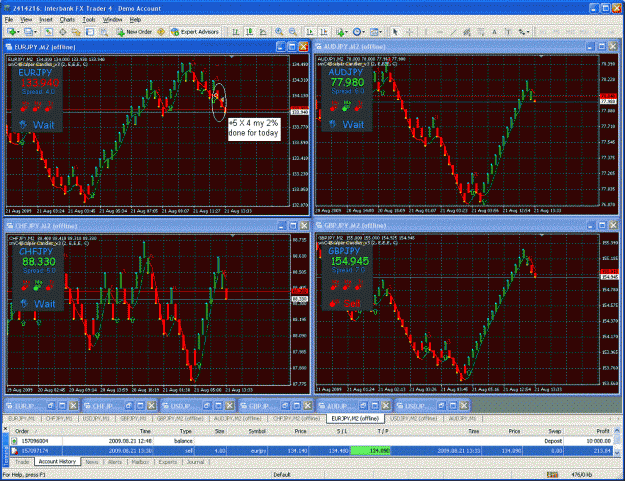
Task: Switch to line chart mode
Action: [263, 32]
